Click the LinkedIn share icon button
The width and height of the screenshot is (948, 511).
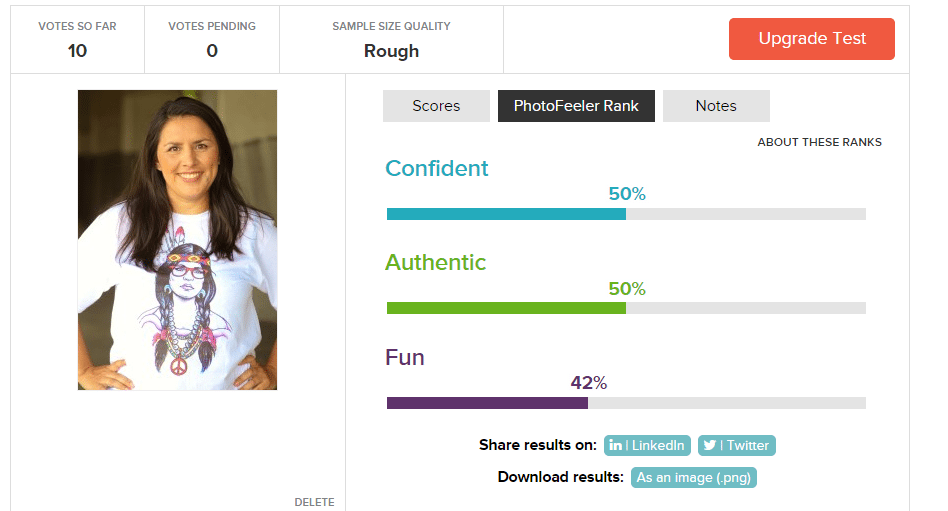(647, 446)
